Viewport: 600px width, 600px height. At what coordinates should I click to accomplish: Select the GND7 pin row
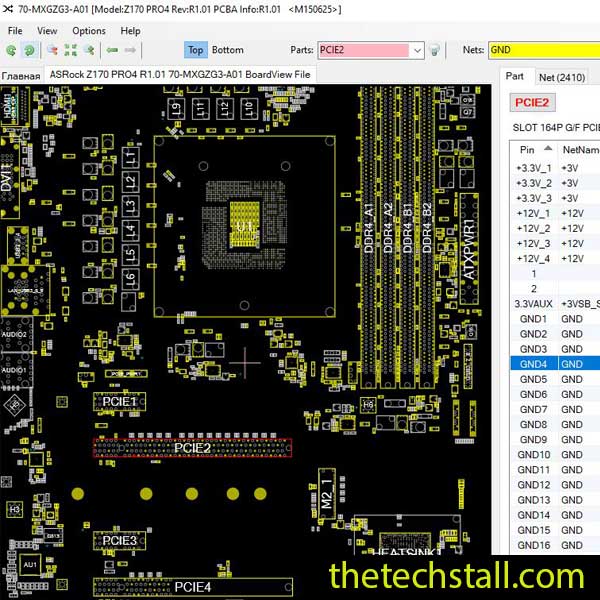click(533, 410)
